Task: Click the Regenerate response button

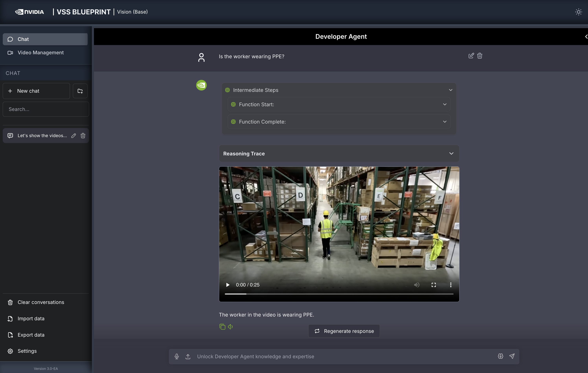Action: [x=344, y=331]
